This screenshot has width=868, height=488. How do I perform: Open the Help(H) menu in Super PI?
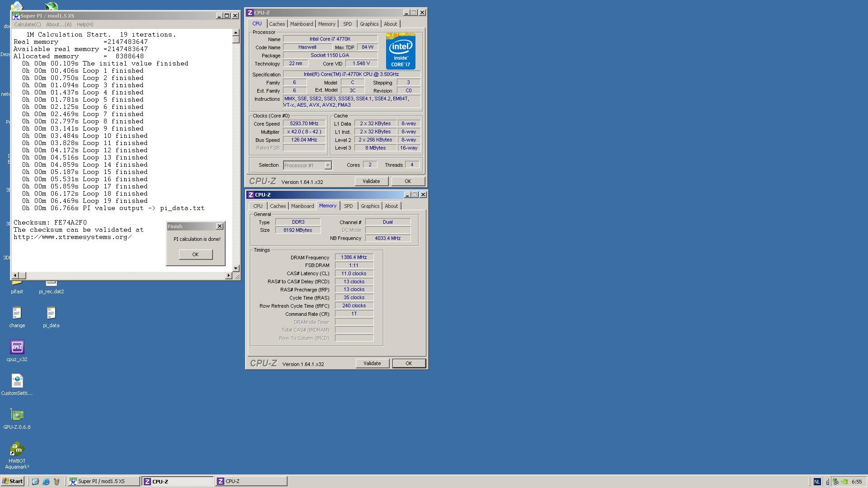click(x=85, y=24)
